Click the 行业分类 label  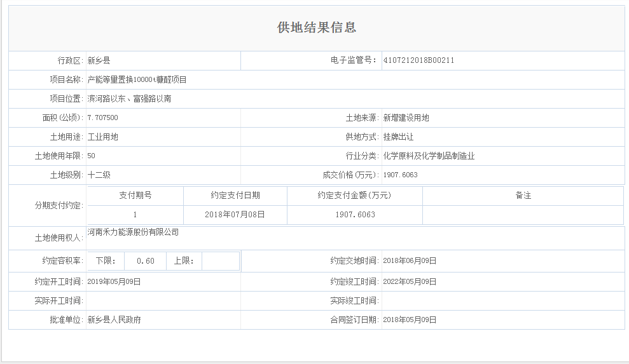[363, 156]
